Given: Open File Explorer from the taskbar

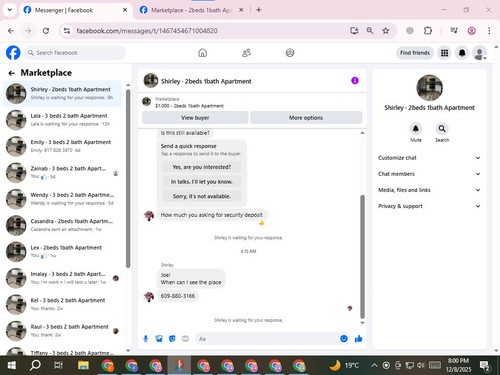Looking at the screenshot, I should click(83, 365).
